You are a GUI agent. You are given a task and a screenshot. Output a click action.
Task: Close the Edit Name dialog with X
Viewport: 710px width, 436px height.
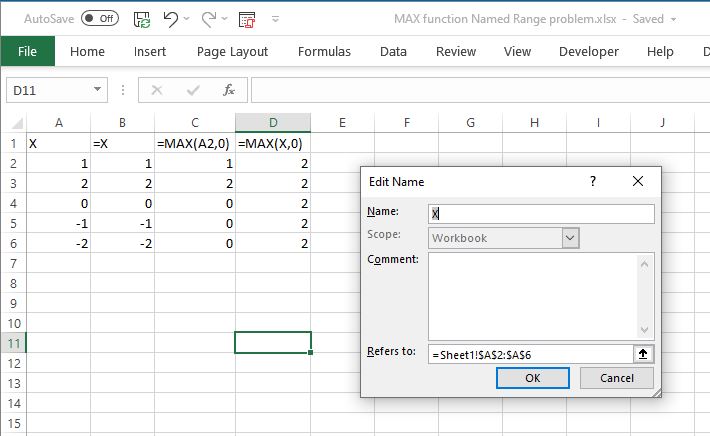[638, 181]
